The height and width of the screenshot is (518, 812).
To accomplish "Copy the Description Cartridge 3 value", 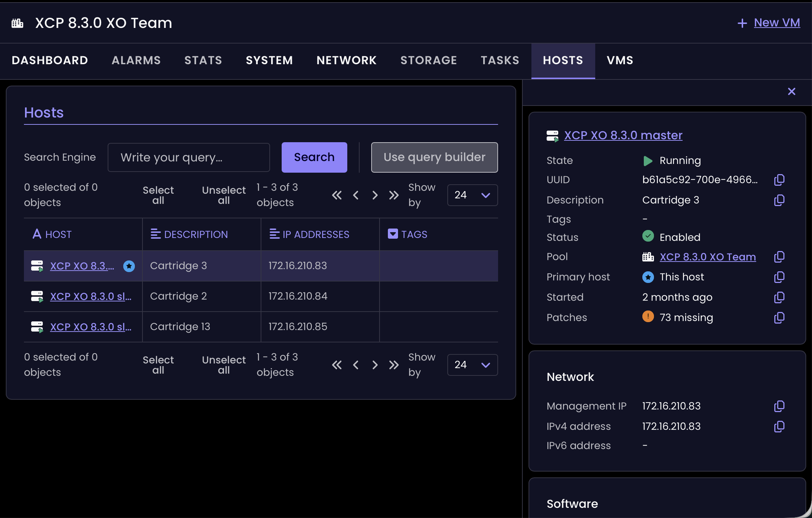I will click(779, 200).
